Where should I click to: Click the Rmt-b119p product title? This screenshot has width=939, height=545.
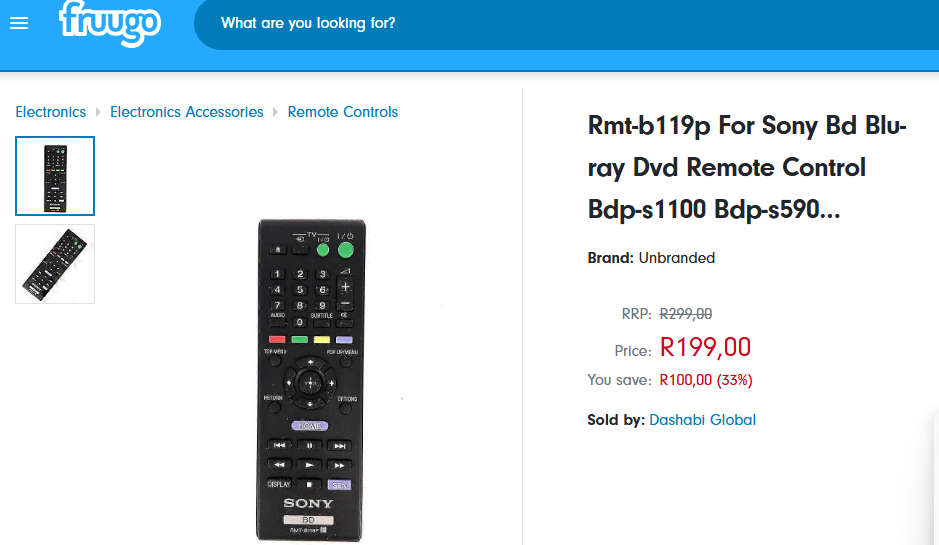tap(747, 168)
